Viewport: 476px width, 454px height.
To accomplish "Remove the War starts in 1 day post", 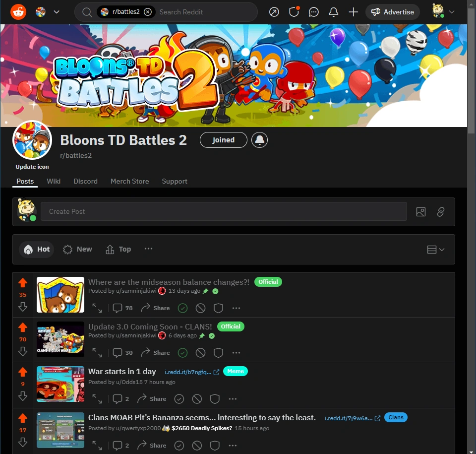I will point(197,399).
